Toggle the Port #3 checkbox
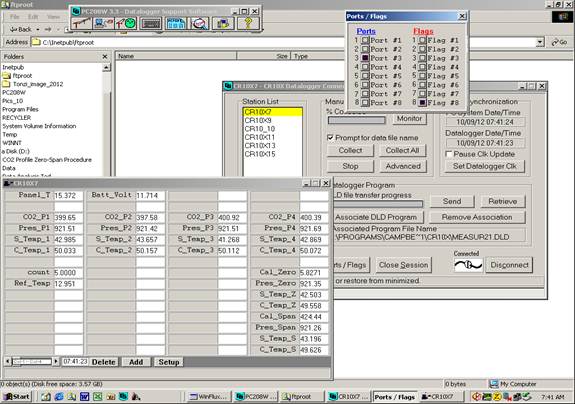Image resolution: width=575 pixels, height=404 pixels. pyautogui.click(x=365, y=58)
